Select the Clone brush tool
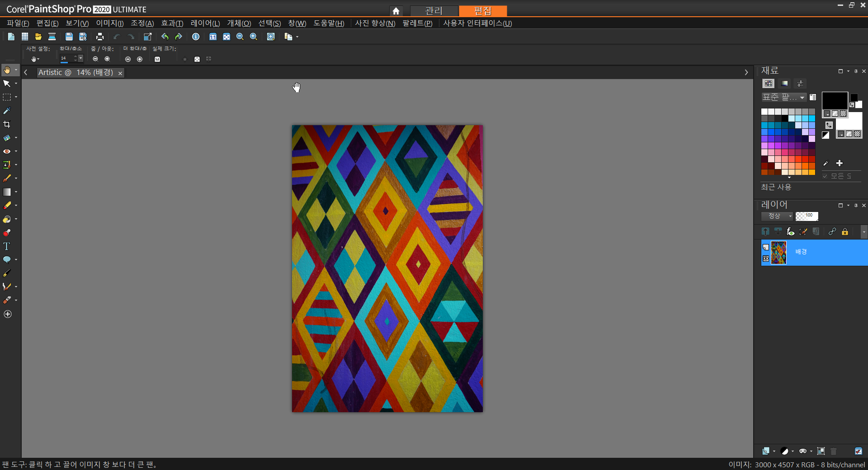 [7, 165]
